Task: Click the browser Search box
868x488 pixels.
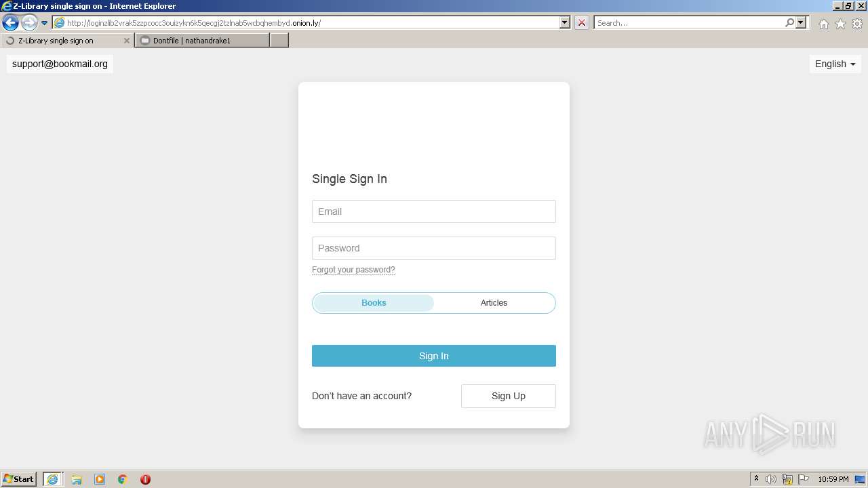Action: (688, 23)
